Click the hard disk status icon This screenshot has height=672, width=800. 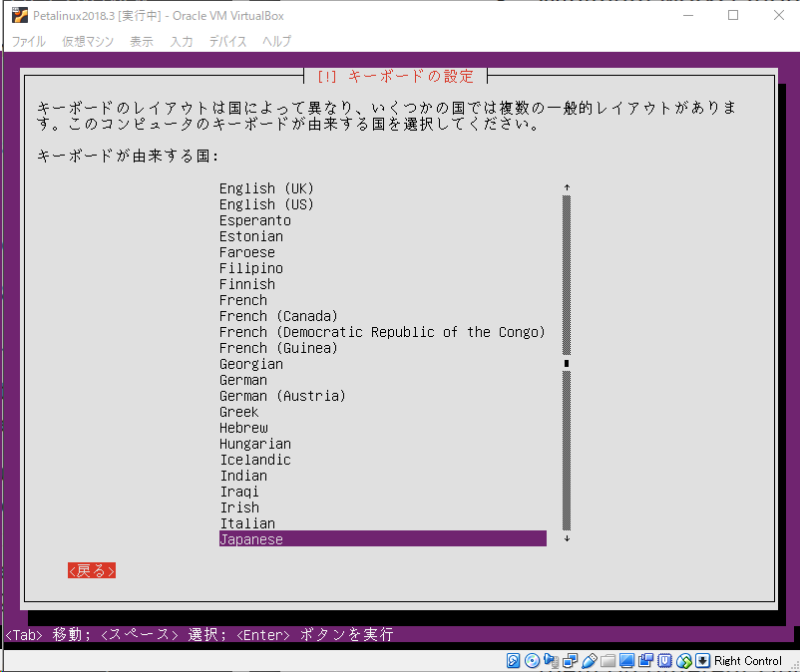(511, 661)
